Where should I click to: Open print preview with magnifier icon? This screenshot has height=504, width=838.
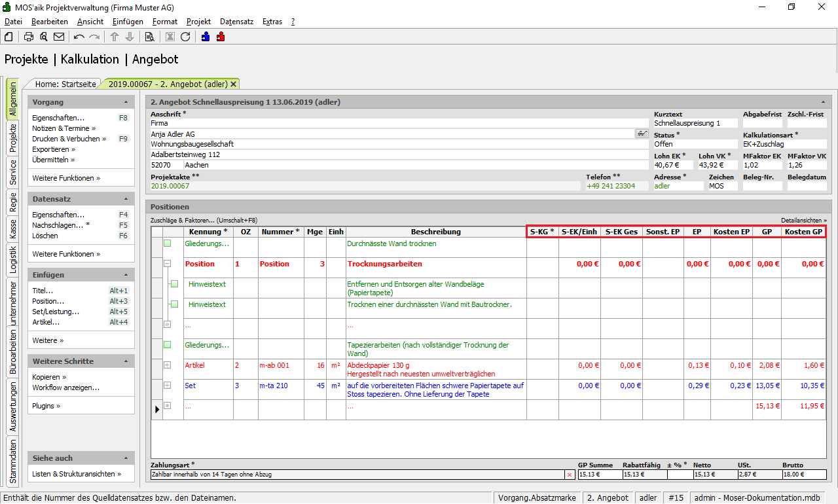(43, 37)
